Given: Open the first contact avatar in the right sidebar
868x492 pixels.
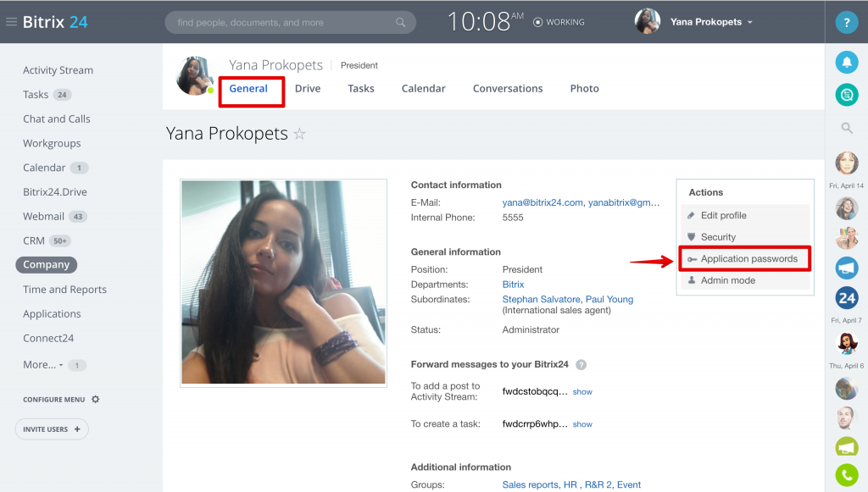Looking at the screenshot, I should pos(847,163).
